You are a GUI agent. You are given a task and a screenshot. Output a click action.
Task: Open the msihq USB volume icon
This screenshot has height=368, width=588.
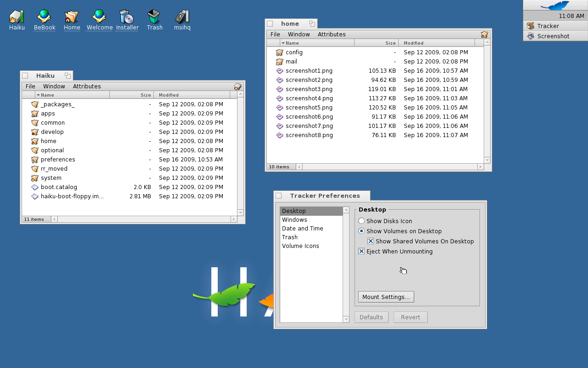pos(182,17)
